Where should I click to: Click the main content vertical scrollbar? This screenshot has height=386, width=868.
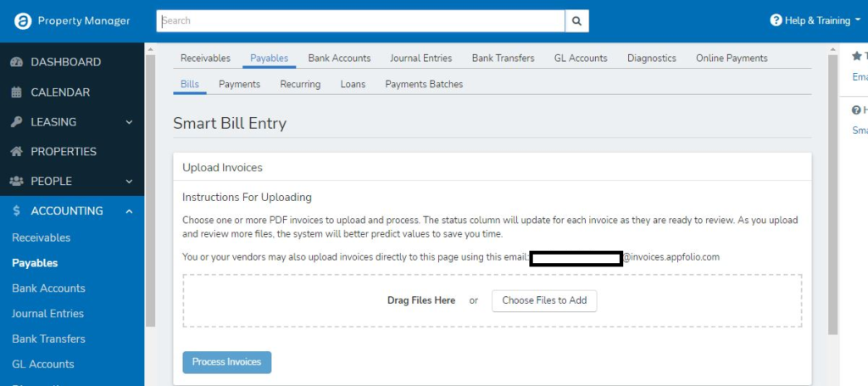coord(832,194)
